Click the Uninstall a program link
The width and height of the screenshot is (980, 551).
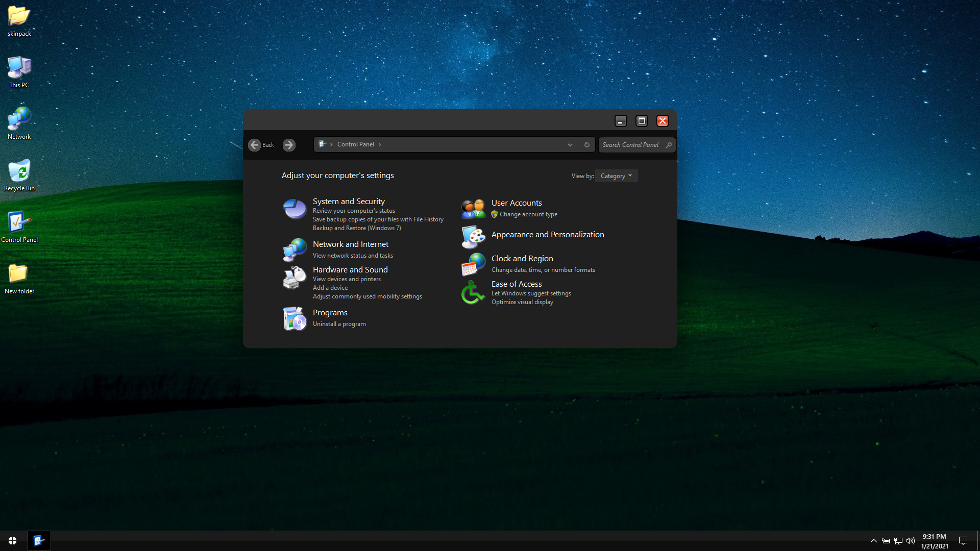339,324
